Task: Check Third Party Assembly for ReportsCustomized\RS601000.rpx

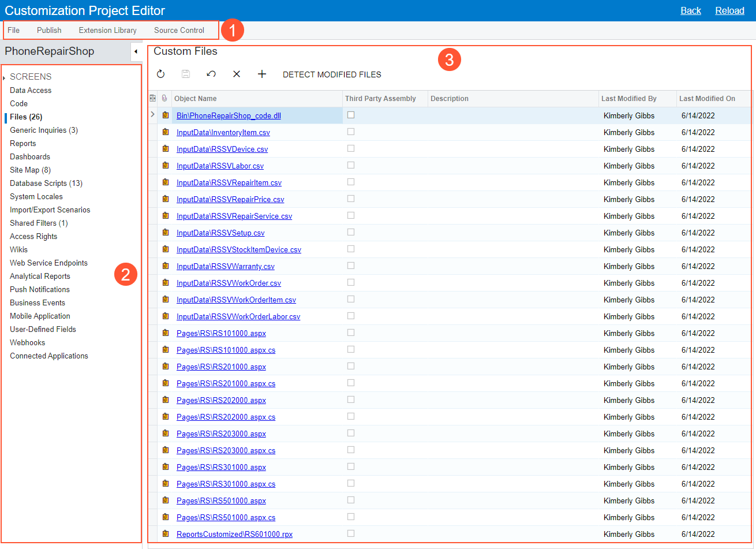Action: pyautogui.click(x=351, y=534)
